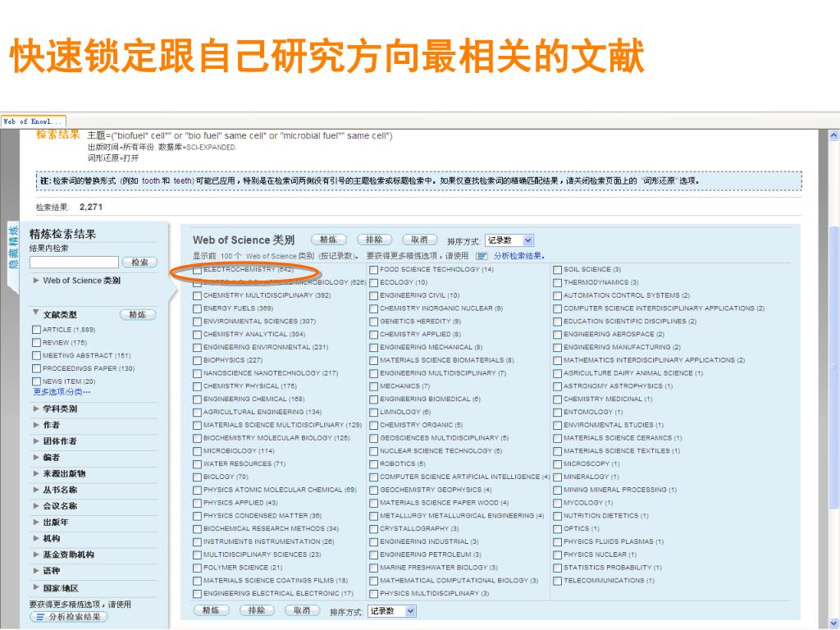Expand the 团体作者 section

tap(36, 441)
